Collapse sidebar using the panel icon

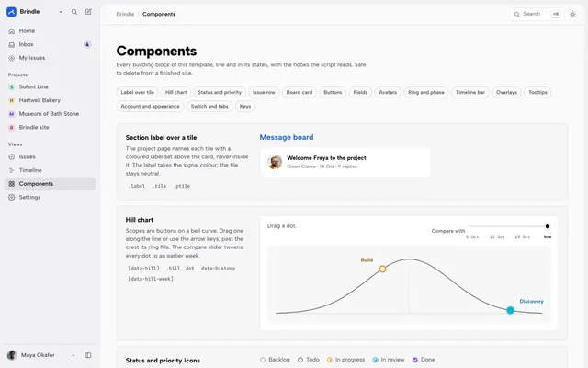click(88, 355)
